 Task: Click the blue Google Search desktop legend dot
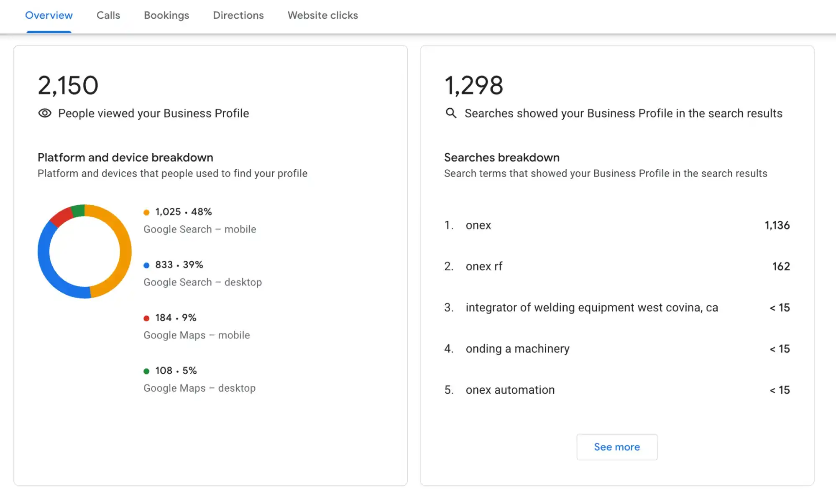click(x=146, y=265)
